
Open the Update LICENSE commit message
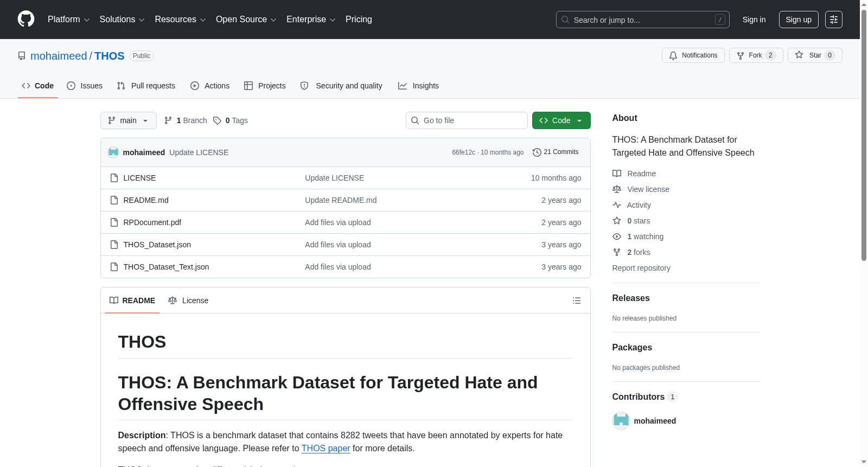point(199,152)
